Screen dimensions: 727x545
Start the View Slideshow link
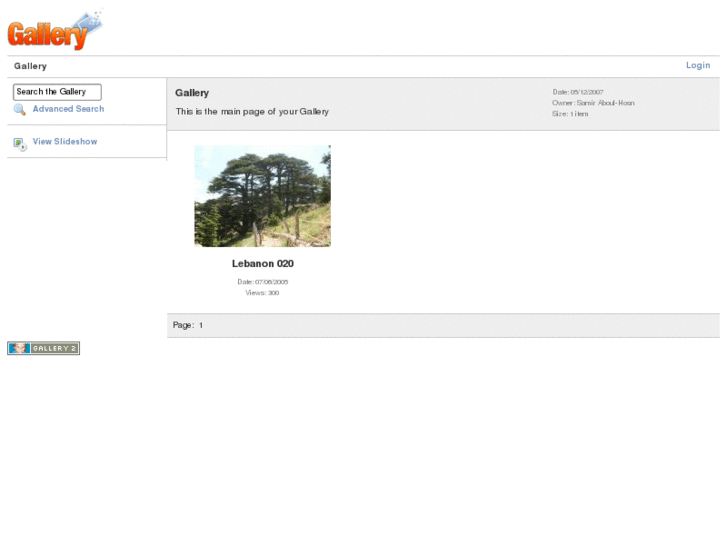click(x=65, y=141)
